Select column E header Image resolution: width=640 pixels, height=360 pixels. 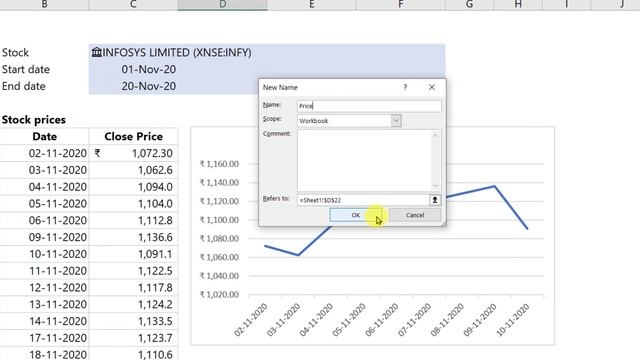[311, 4]
